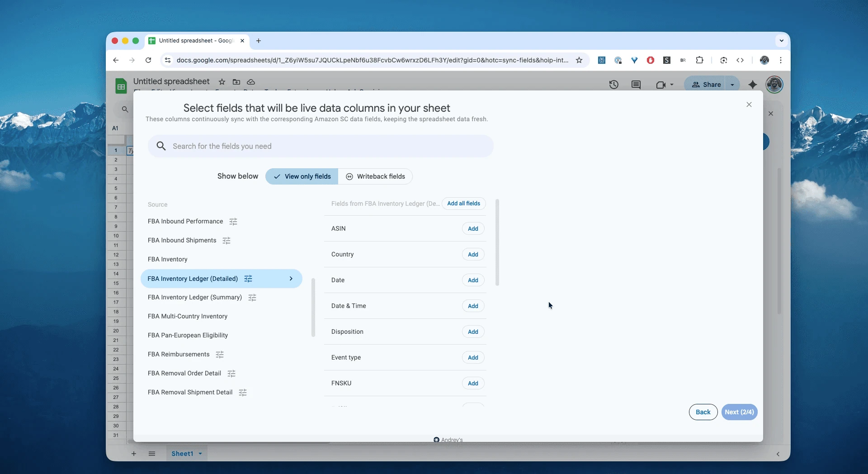The width and height of the screenshot is (868, 474).
Task: Add the Date field
Action: point(473,280)
